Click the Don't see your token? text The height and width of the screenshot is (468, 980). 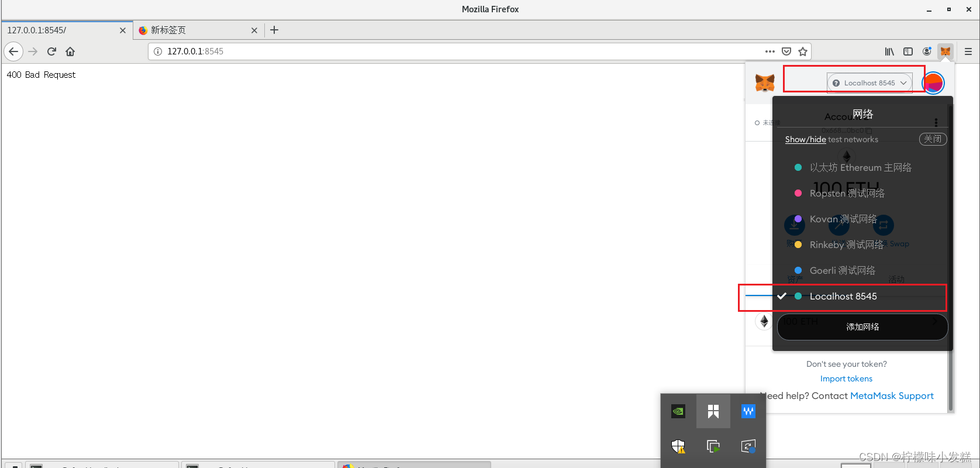pos(846,364)
